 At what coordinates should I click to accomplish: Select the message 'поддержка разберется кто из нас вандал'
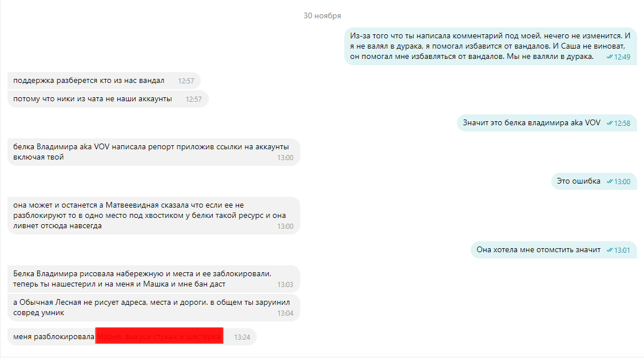pyautogui.click(x=104, y=81)
